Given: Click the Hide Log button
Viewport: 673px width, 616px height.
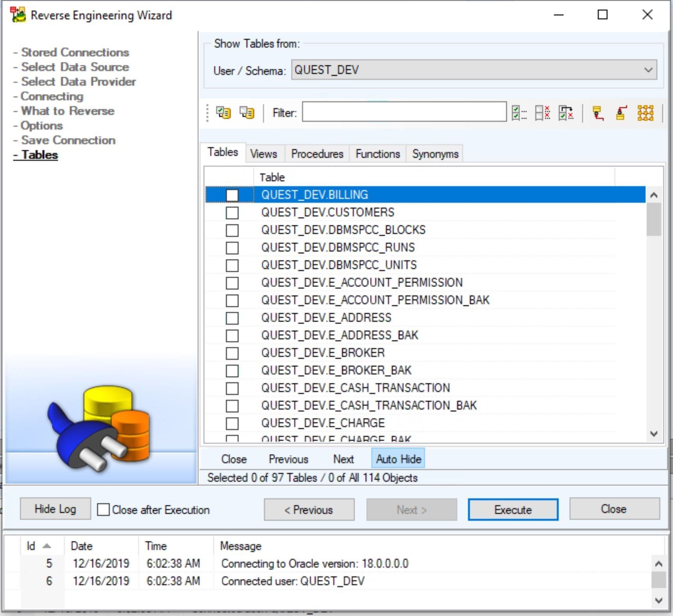Looking at the screenshot, I should point(55,509).
